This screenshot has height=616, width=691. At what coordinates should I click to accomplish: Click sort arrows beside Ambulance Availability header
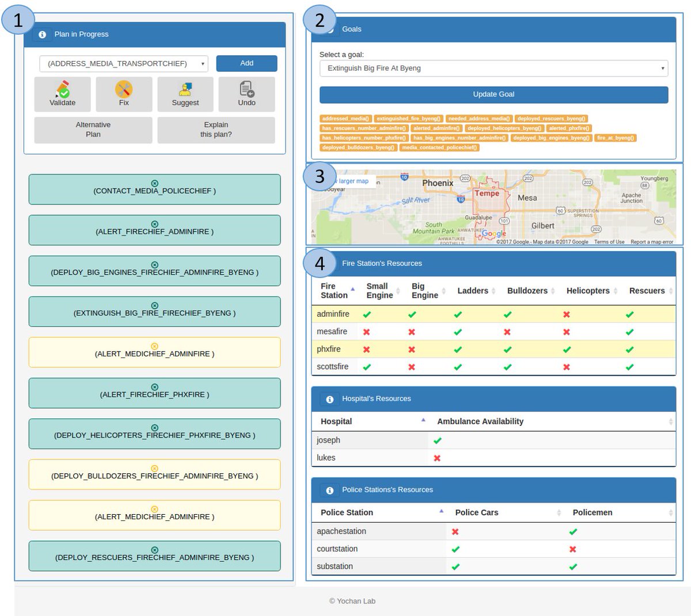click(x=670, y=421)
